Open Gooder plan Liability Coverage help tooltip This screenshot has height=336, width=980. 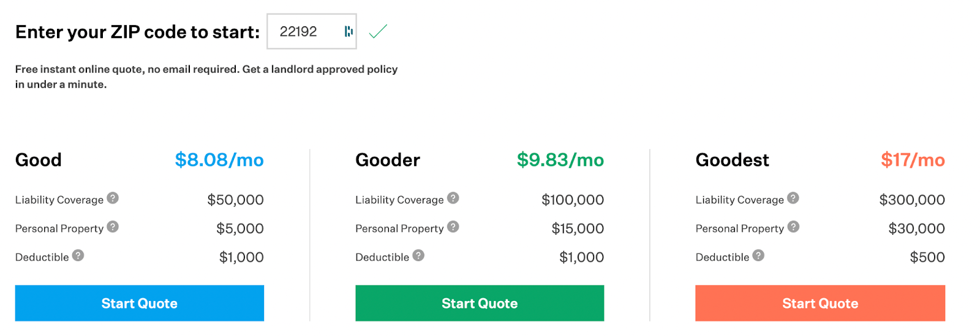[x=453, y=198]
